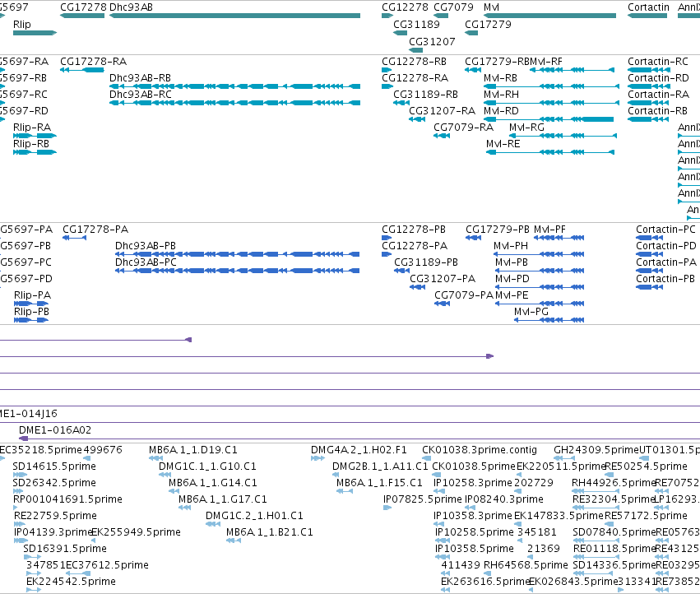Select the CG31207-RA transcript label
This screenshot has height=594, width=700.
tap(442, 111)
